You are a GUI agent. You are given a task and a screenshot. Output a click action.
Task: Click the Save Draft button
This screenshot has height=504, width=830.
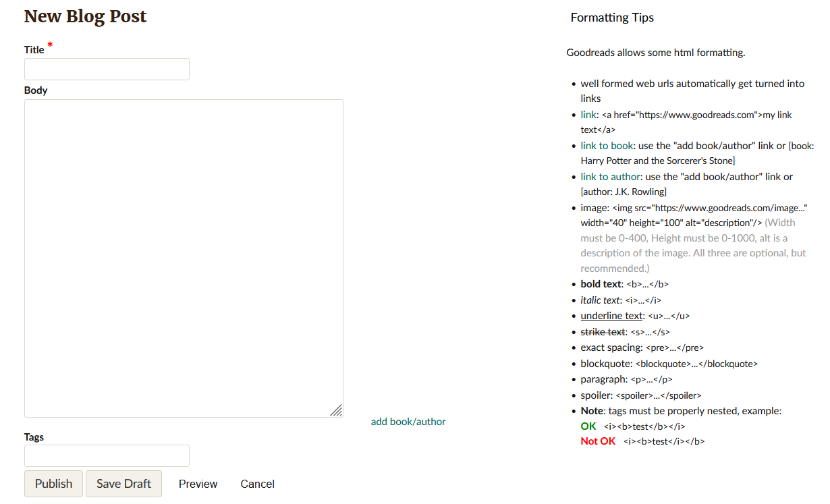coord(123,484)
